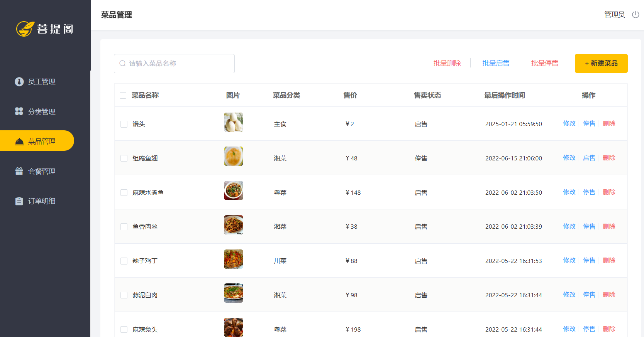Check the box for 馒头
The image size is (644, 337).
point(124,124)
